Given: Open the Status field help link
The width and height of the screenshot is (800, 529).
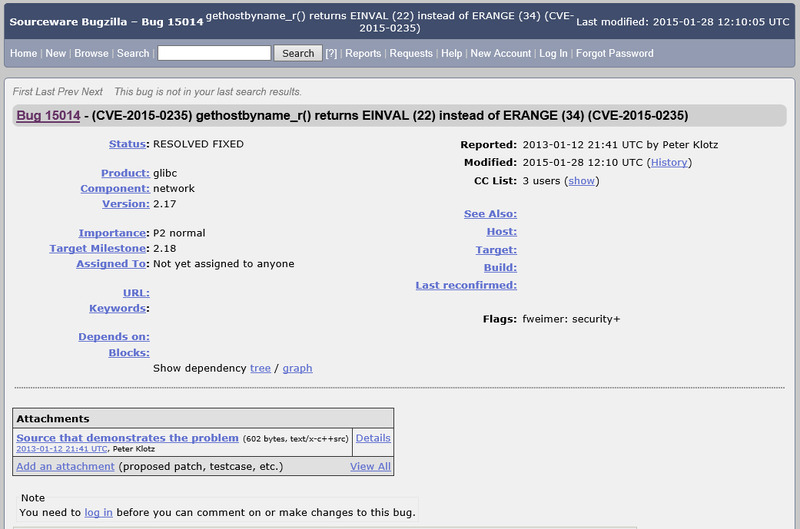Looking at the screenshot, I should pos(127,144).
